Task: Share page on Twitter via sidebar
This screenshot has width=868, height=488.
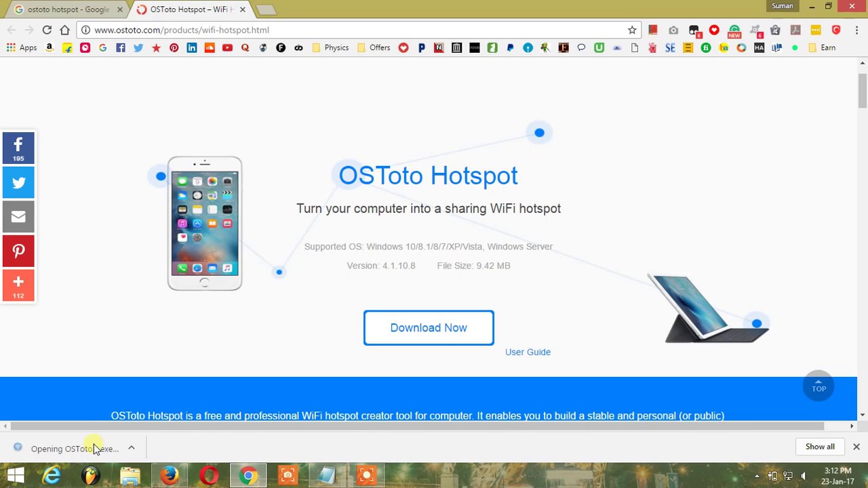Action: coord(18,183)
